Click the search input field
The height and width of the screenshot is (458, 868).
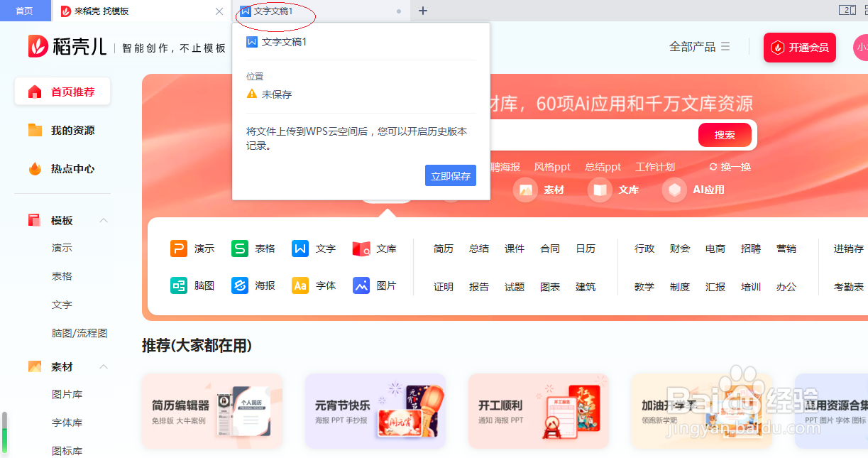coord(593,135)
